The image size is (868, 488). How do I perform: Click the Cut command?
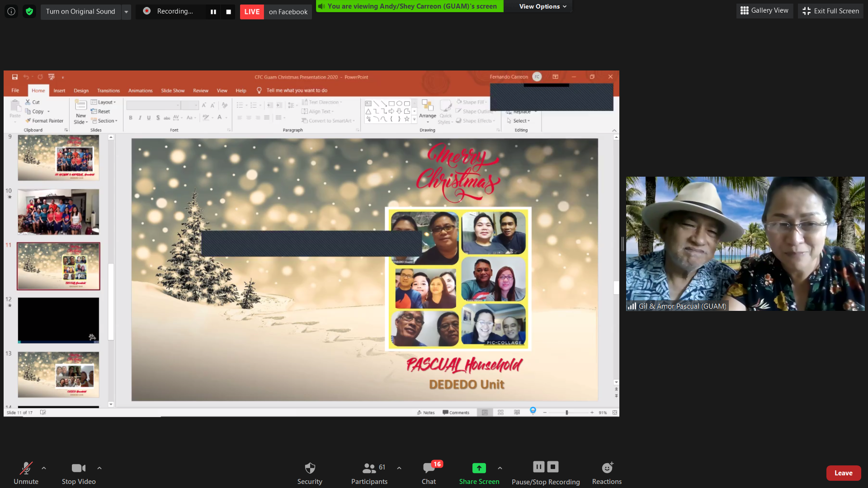pyautogui.click(x=33, y=102)
